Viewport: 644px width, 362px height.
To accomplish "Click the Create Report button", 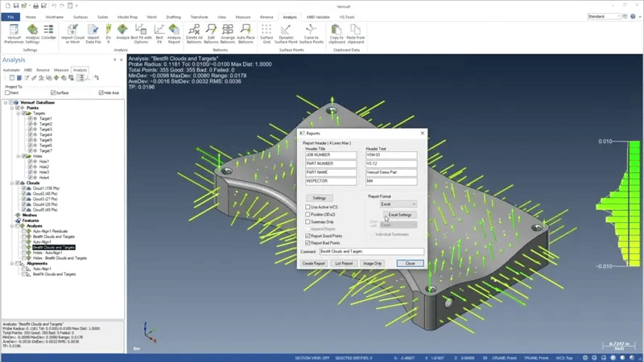I will (313, 263).
